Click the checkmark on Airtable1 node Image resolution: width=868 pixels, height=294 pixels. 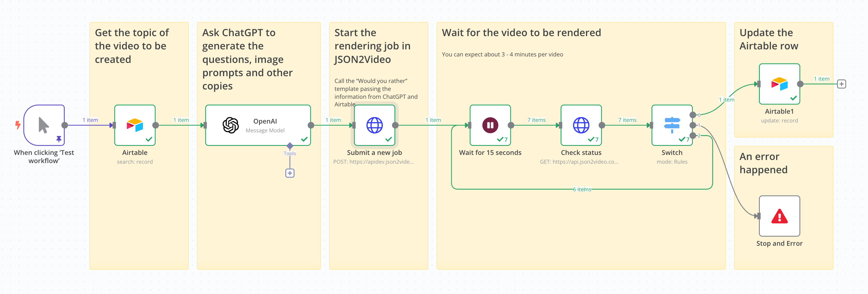click(x=793, y=98)
